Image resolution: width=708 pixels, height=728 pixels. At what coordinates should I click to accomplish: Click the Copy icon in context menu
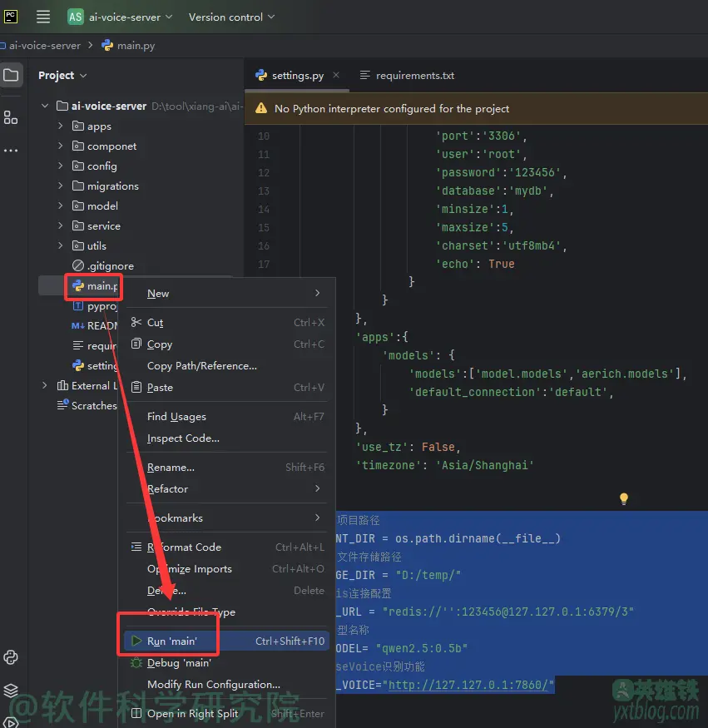(136, 344)
